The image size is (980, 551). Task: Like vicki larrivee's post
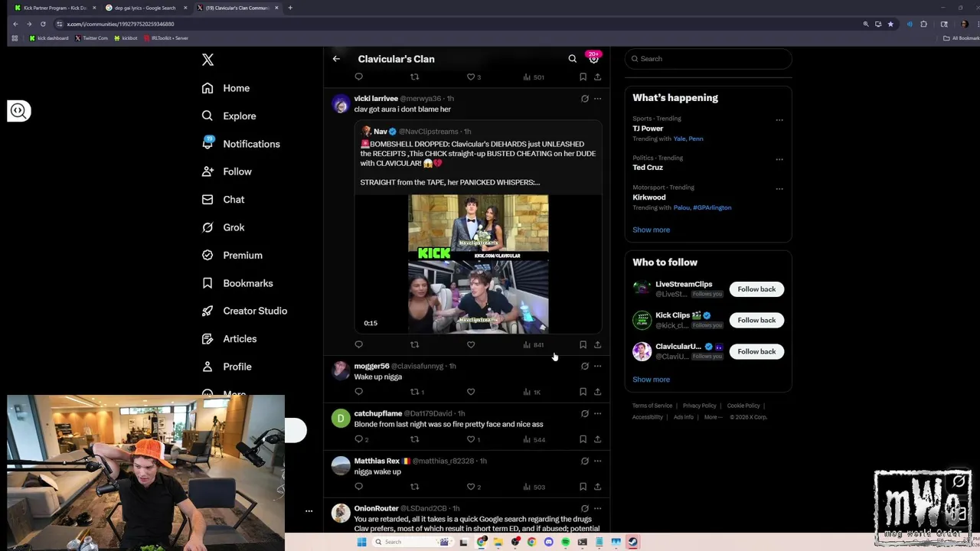471,345
